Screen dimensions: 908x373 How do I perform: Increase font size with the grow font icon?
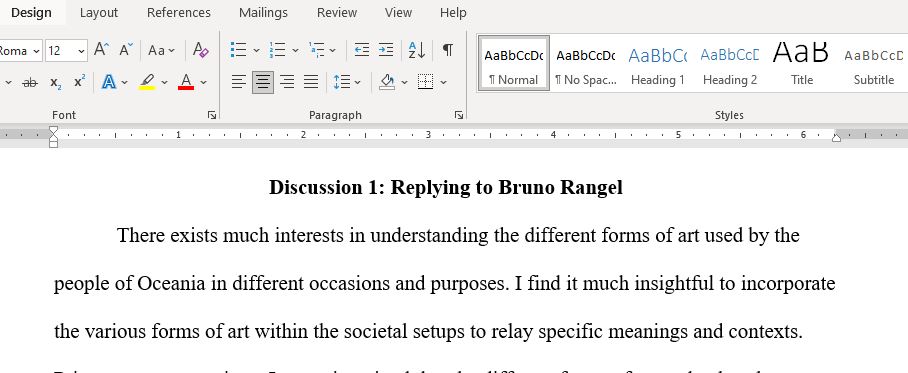pyautogui.click(x=101, y=50)
